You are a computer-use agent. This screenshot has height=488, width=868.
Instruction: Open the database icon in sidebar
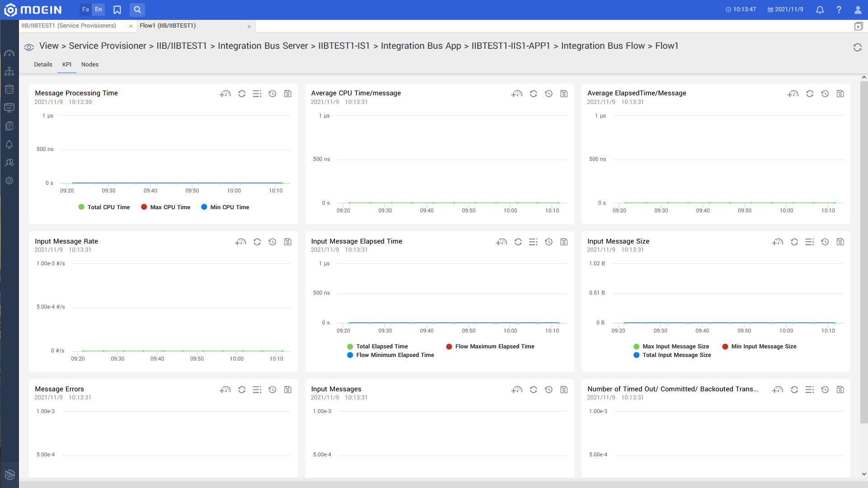click(x=9, y=89)
